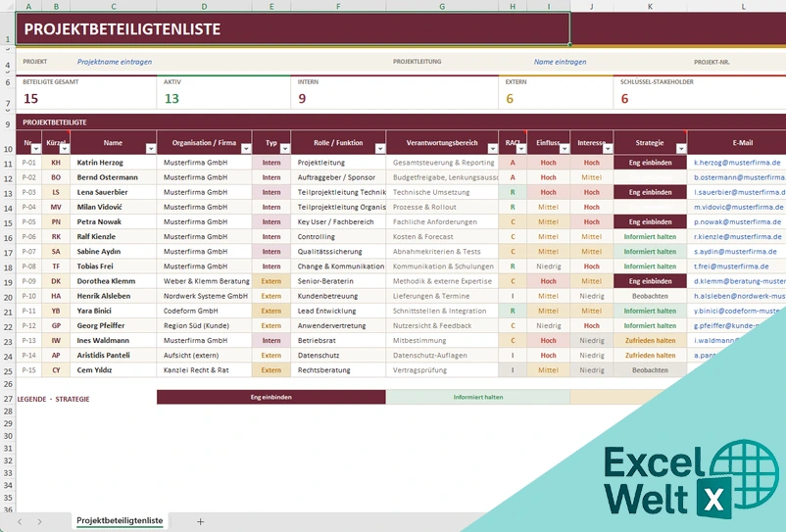Open email link r.kienzle@musterfirma.de
This screenshot has height=532, width=786.
738,236
